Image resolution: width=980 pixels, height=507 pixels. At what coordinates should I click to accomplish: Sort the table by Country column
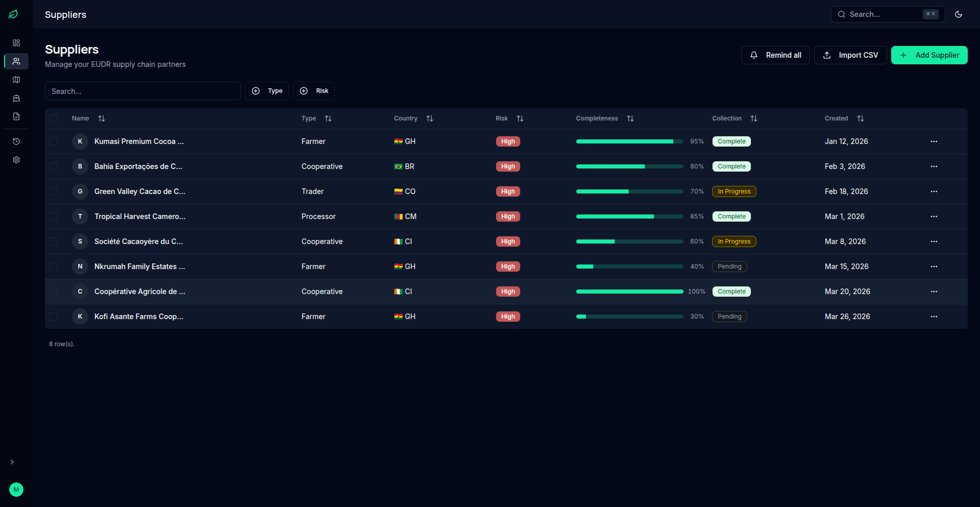[x=429, y=118]
